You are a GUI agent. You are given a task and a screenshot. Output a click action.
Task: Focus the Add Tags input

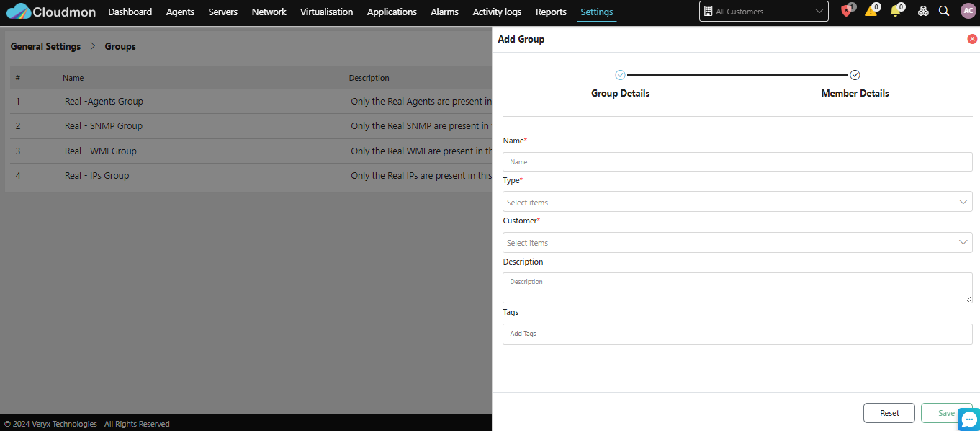click(x=737, y=334)
